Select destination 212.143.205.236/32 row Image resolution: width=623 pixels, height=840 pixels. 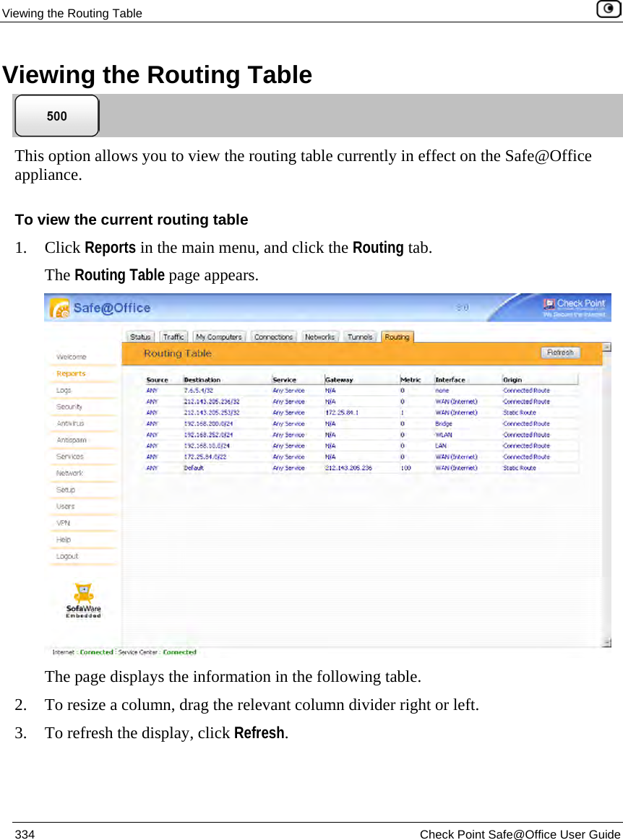coord(361,402)
